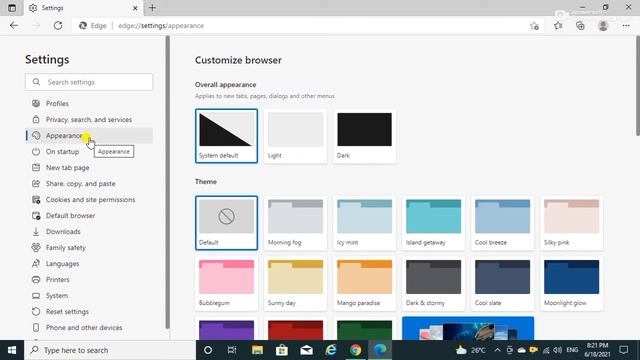
Task: Reload the settings page
Action: 58,25
